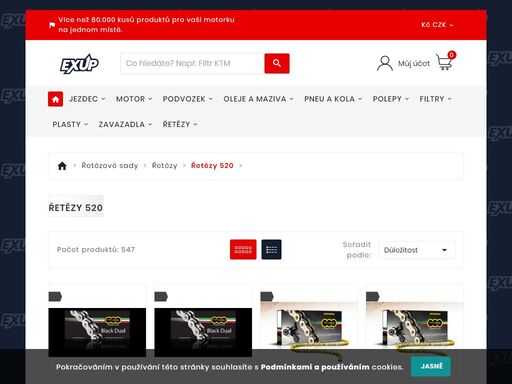Click the Řetězy 520 breadcrumb
The height and width of the screenshot is (384, 512).
pyautogui.click(x=212, y=166)
